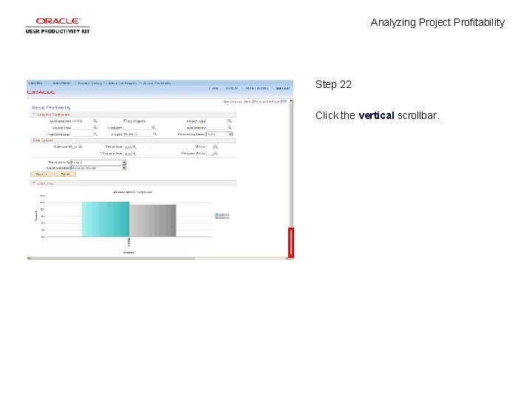Click the horizontal scrollbar left arrow
Image resolution: width=532 pixels, height=399 pixels.
point(29,258)
